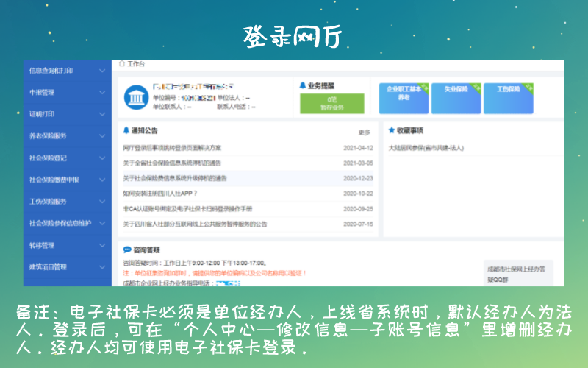Image resolution: width=588 pixels, height=368 pixels.
Task: Expand the 工伤保险服务 chevron
Action: pyautogui.click(x=102, y=202)
